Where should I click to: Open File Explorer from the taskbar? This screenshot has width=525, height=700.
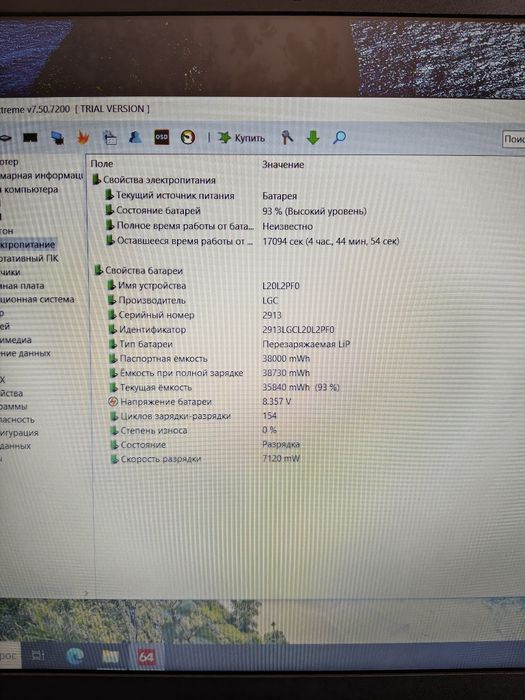click(111, 656)
